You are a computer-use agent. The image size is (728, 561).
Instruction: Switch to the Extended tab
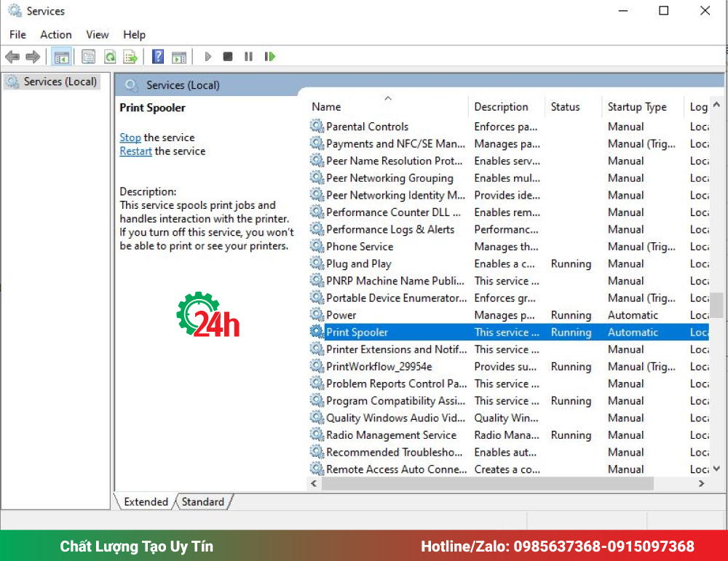pos(146,501)
